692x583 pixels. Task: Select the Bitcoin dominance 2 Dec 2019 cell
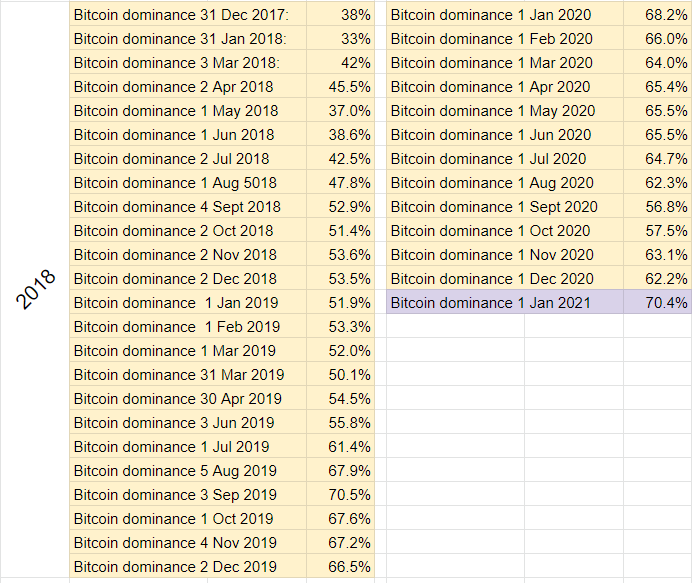tap(188, 566)
